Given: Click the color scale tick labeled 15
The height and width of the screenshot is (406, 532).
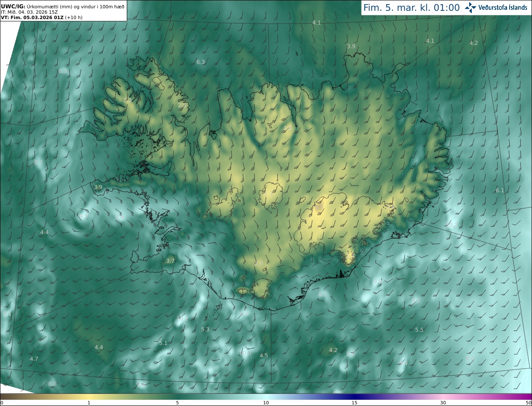Looking at the screenshot, I should coord(355,403).
